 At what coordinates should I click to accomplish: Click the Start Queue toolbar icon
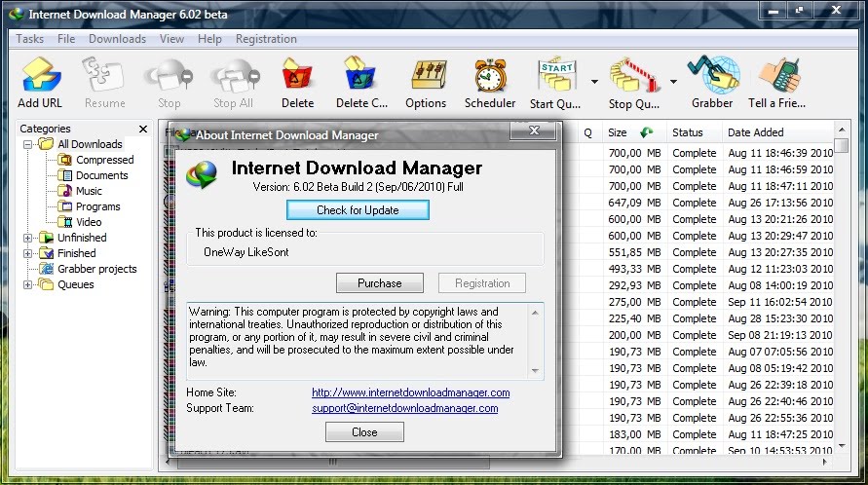(x=555, y=83)
